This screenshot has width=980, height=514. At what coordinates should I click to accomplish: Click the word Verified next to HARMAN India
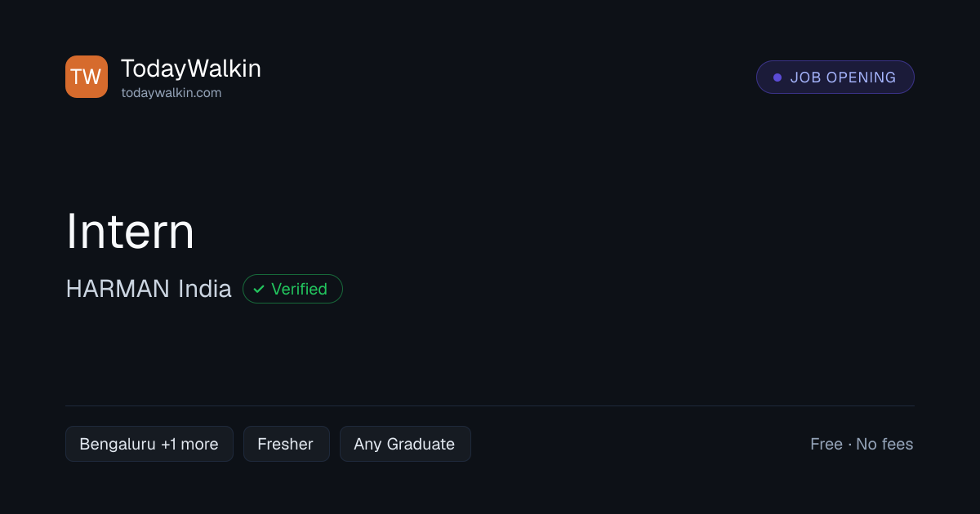[x=299, y=289]
